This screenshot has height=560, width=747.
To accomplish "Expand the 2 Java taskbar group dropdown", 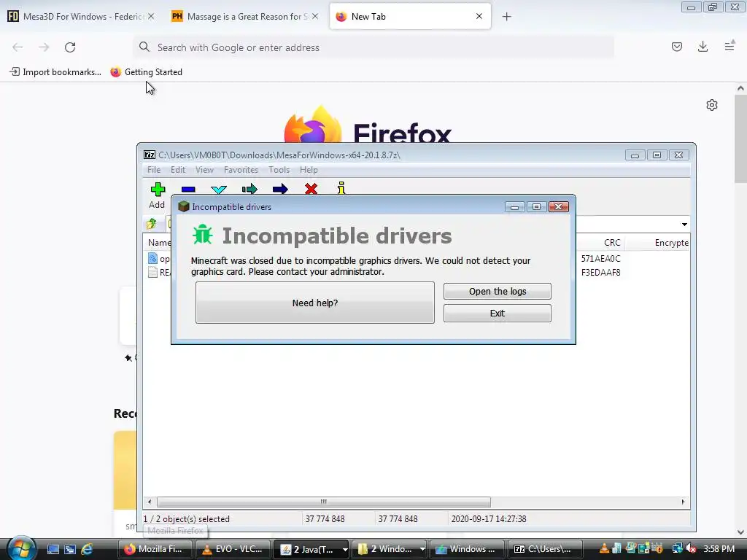I will tap(344, 550).
